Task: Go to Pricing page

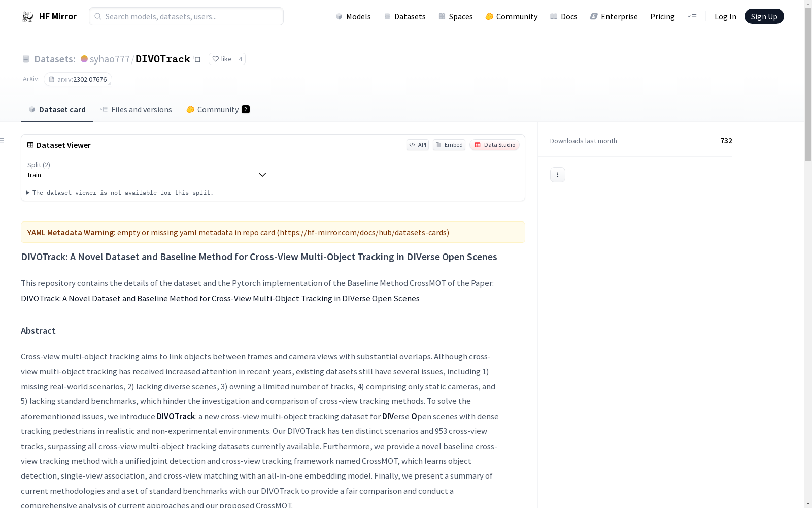Action: (662, 16)
